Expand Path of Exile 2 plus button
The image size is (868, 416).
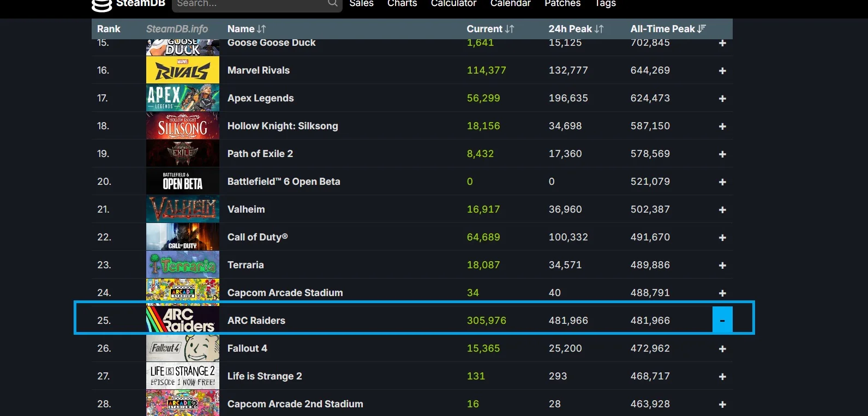[722, 154]
